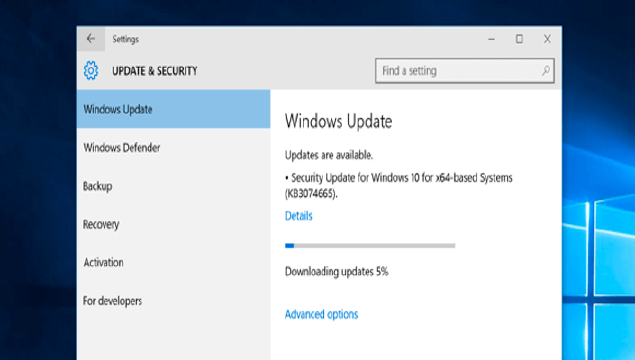
Task: Focus the Find a setting field
Action: 465,71
